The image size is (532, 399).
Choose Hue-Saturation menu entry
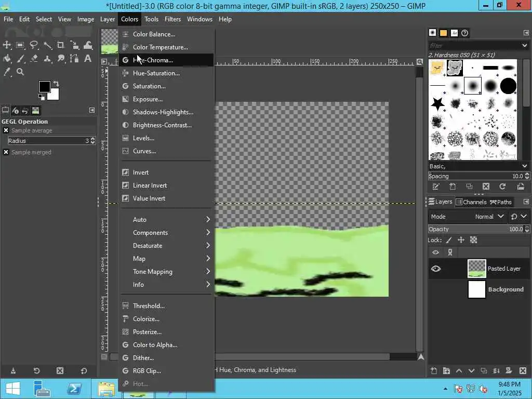(166, 73)
